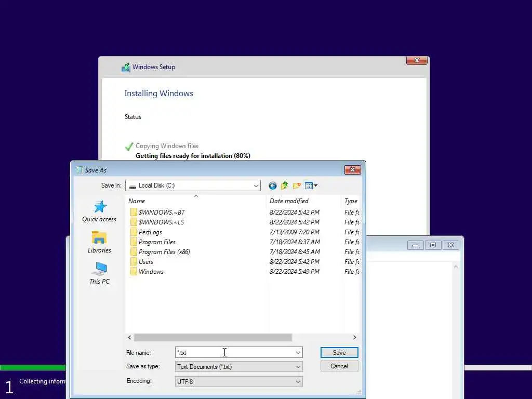Open the Save as type dropdown
Image resolution: width=532 pixels, height=399 pixels.
tap(298, 367)
